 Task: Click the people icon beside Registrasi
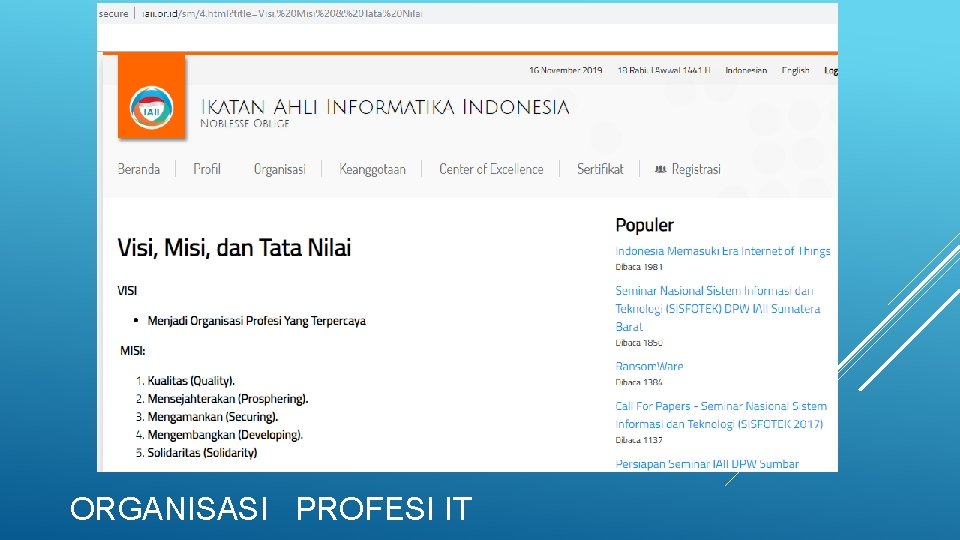660,170
